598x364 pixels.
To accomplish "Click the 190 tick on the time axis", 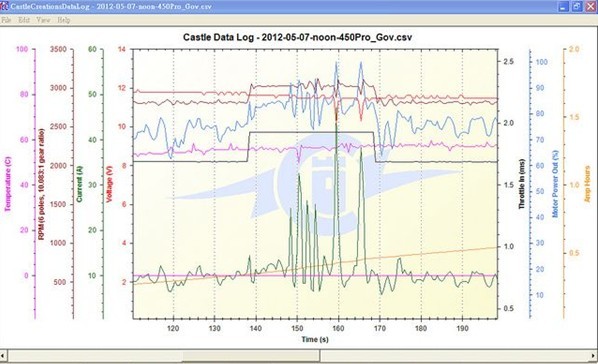I will tap(462, 328).
